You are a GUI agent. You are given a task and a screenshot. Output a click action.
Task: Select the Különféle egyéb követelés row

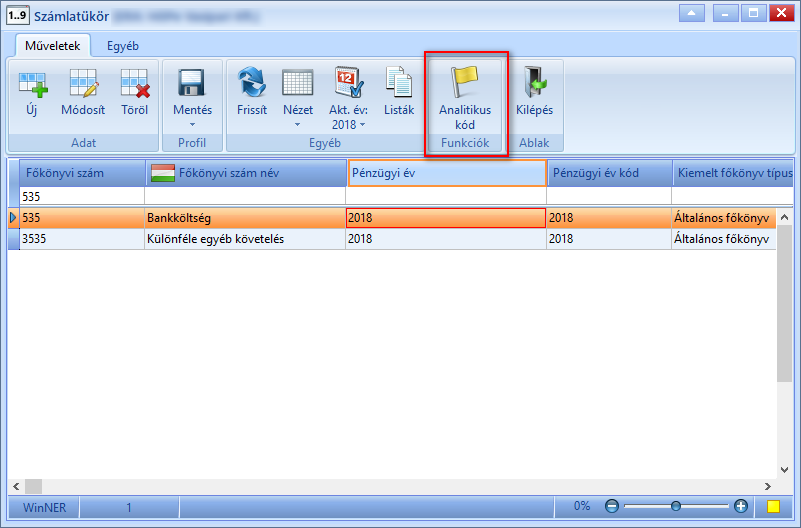[392, 238]
